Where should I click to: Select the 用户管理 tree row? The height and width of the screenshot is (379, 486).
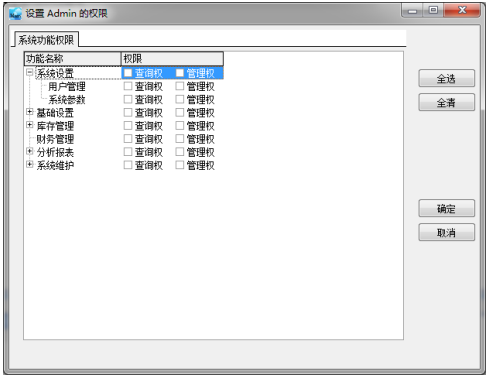click(x=67, y=87)
